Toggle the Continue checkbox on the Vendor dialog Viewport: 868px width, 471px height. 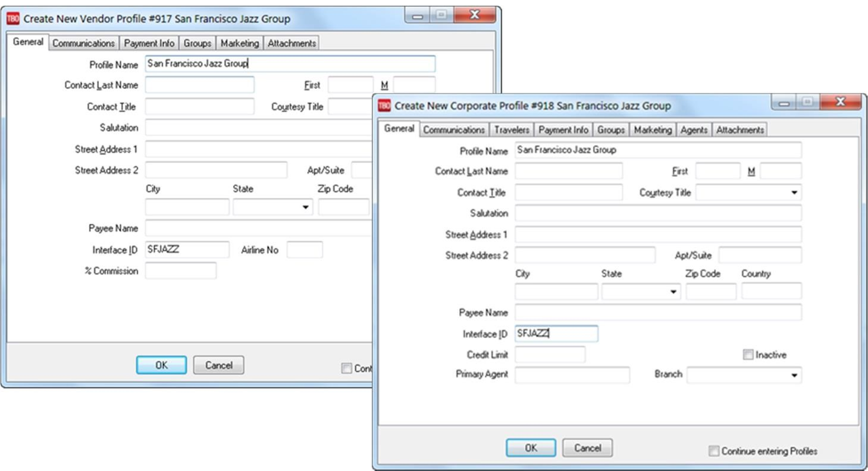(346, 368)
